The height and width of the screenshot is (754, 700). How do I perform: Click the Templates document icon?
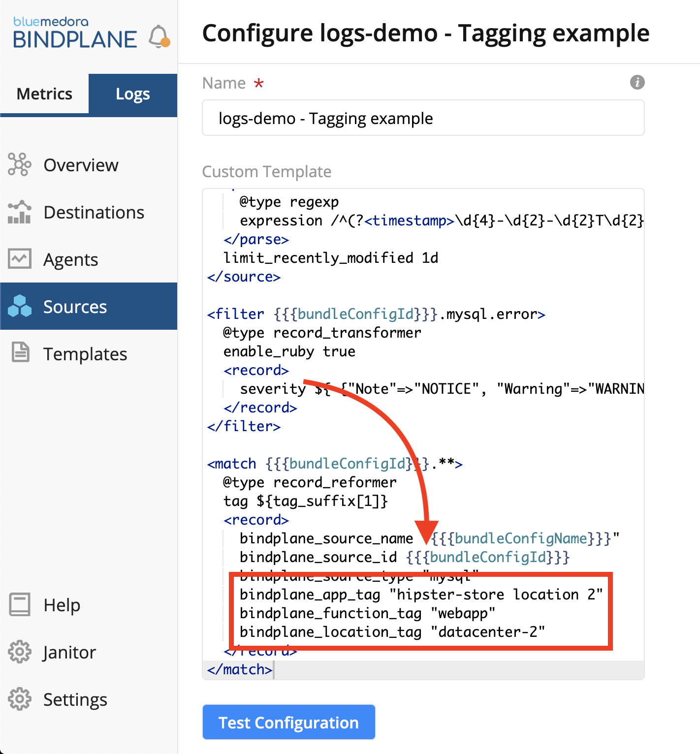coord(21,352)
